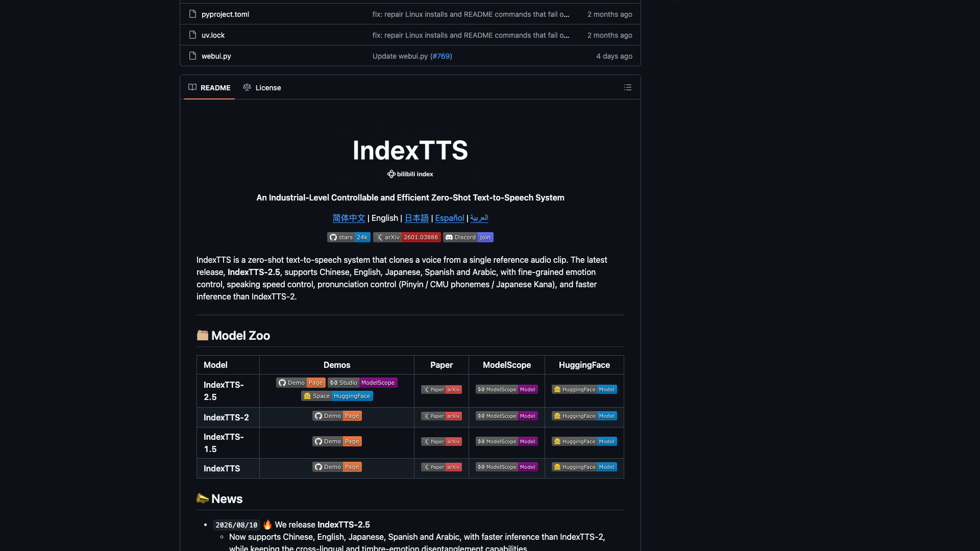Open the pyproject.toml file
The width and height of the screenshot is (980, 551).
(x=225, y=14)
